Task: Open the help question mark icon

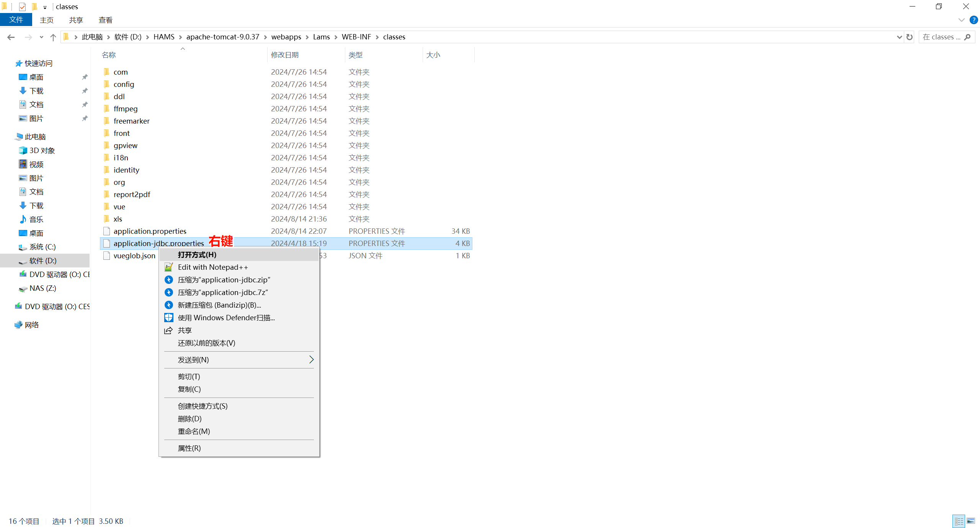Action: [973, 20]
